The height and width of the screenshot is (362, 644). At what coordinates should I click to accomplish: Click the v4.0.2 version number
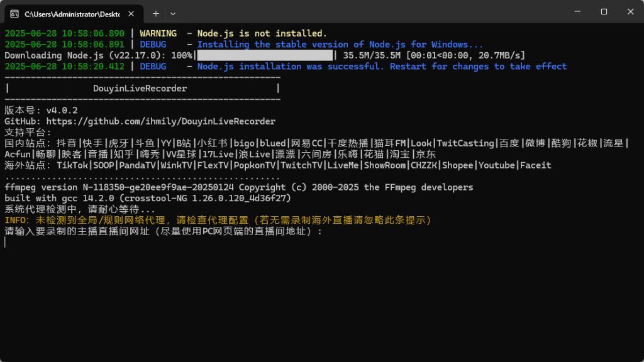pyautogui.click(x=62, y=110)
